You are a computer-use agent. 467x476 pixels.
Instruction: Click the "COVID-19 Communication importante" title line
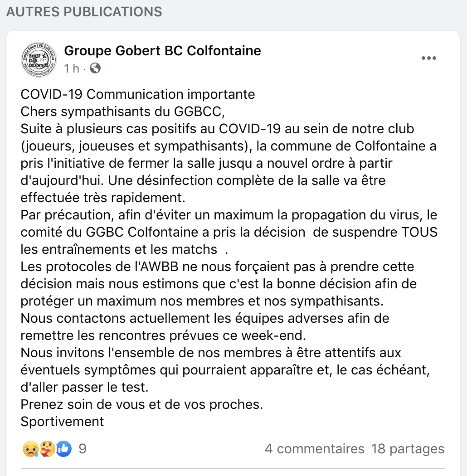[138, 94]
